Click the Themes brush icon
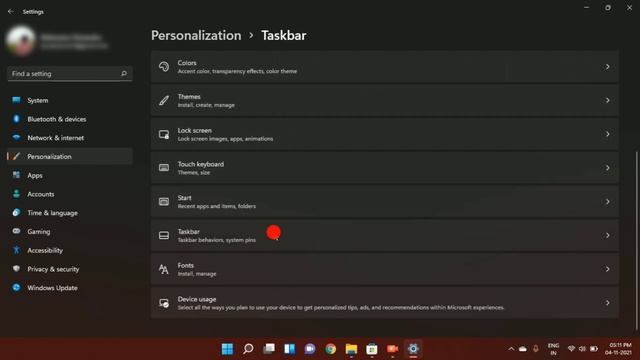 coord(164,100)
